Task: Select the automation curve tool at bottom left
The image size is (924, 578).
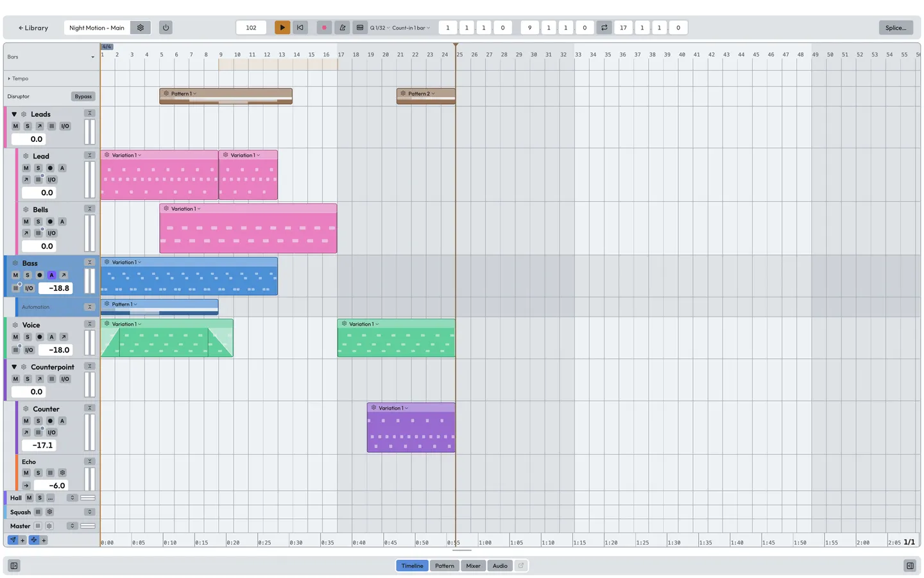Action: tap(34, 540)
